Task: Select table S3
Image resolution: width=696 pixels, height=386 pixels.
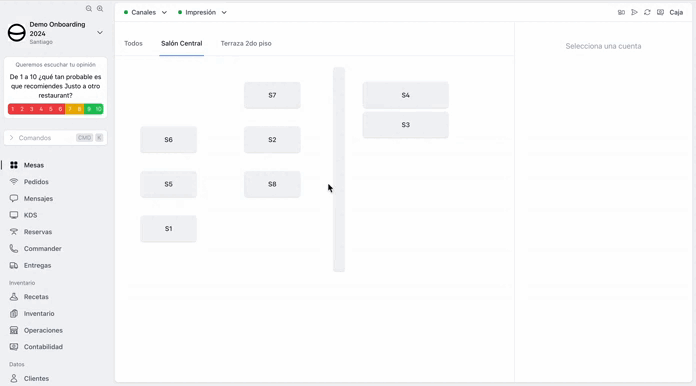Action: tap(405, 125)
